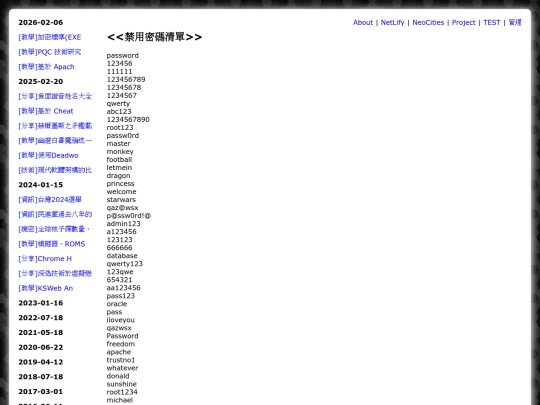Click the 'letmein' list entry
Image resolution: width=540 pixels, height=405 pixels.
click(119, 168)
